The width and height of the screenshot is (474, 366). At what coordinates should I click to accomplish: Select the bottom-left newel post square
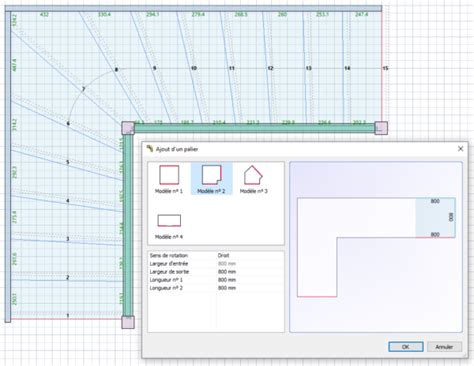click(128, 322)
